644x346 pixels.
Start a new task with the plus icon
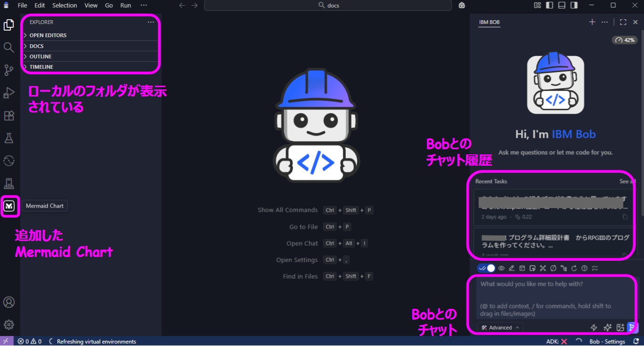tap(592, 22)
